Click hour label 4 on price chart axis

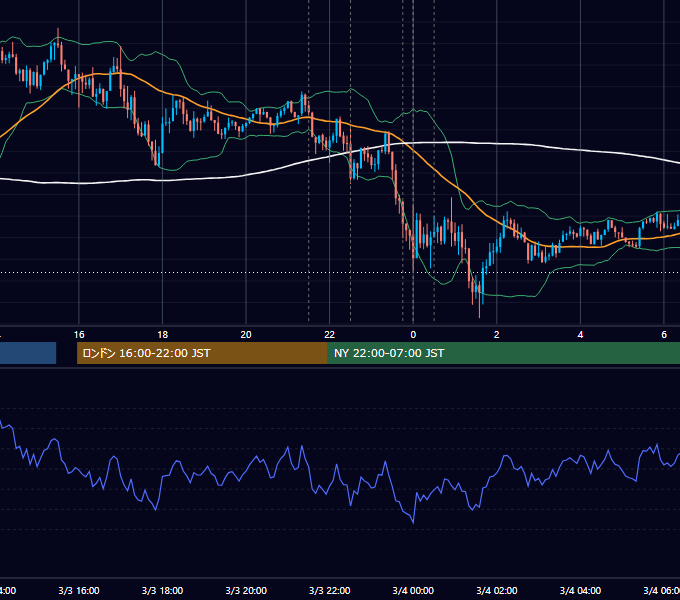click(580, 335)
